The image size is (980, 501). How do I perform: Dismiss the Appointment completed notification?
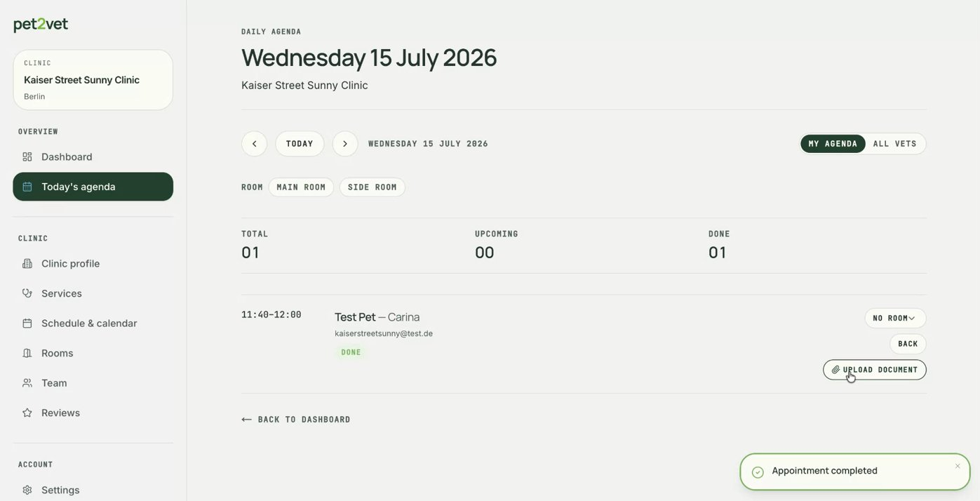(x=958, y=466)
